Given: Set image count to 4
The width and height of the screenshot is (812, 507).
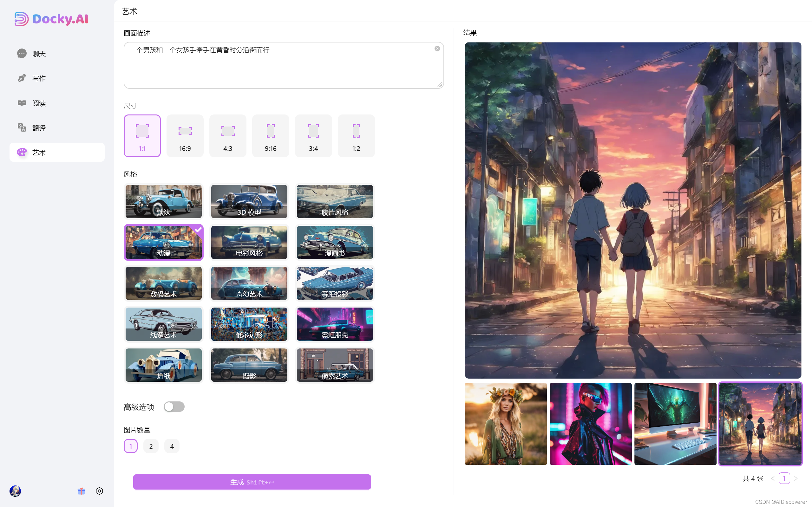Looking at the screenshot, I should [172, 446].
